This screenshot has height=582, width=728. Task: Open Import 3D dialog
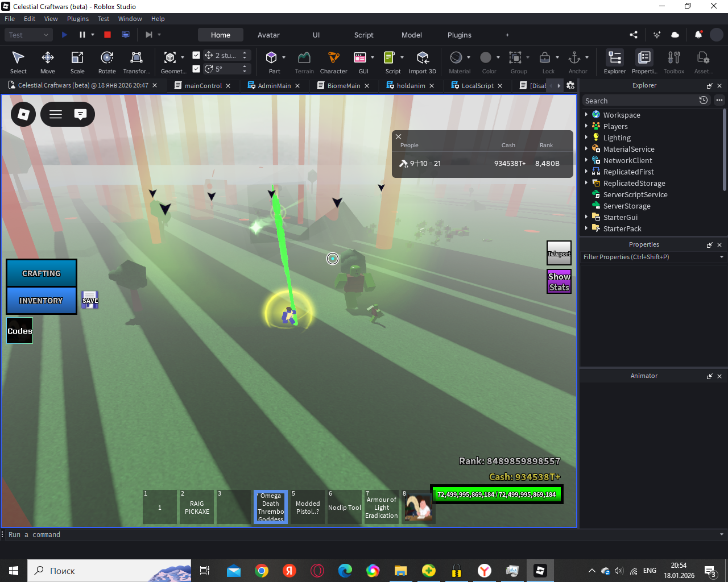tap(423, 63)
